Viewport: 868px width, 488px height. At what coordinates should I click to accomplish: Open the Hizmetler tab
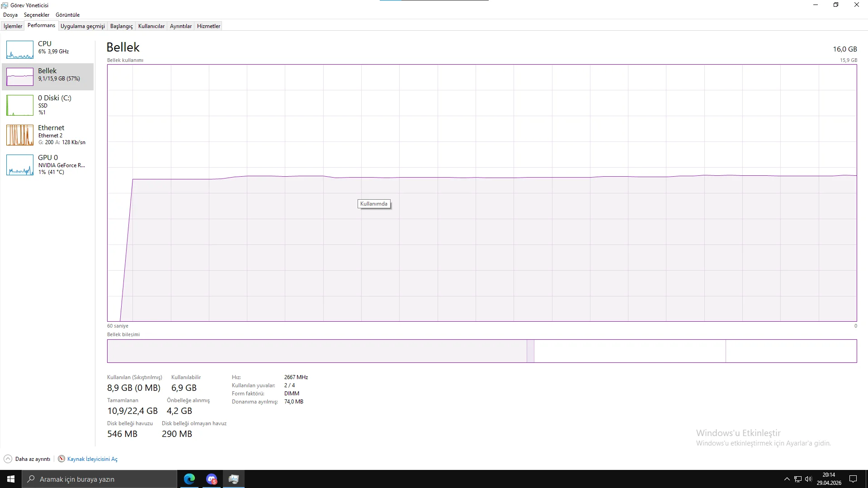coord(208,26)
